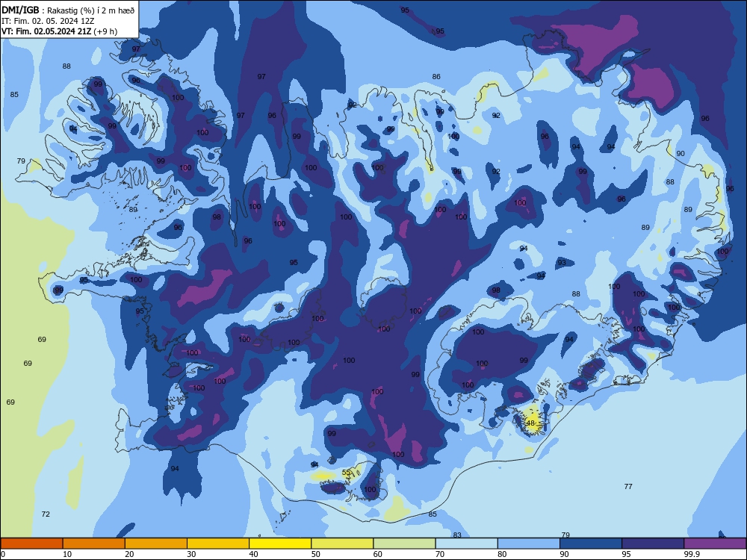Click the 0–10% dark orange legend swatch

[x=31, y=544]
